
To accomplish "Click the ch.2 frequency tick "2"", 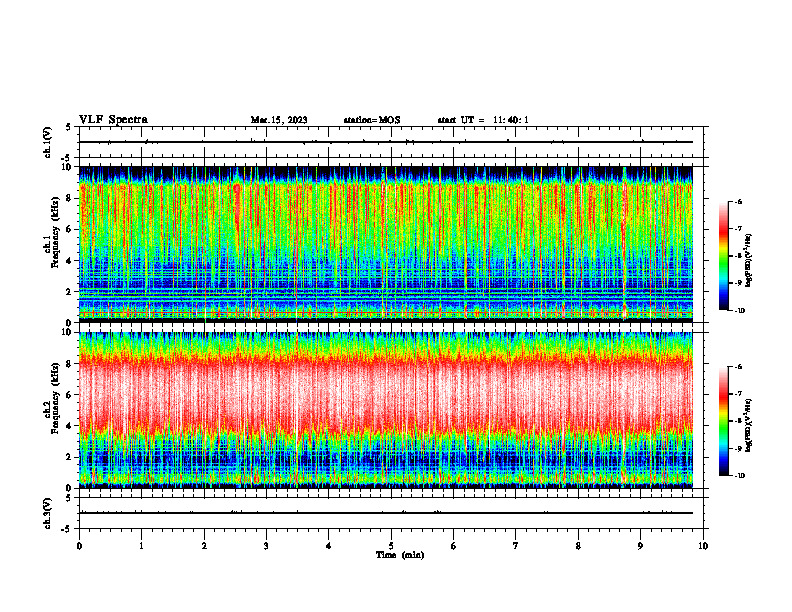I will pyautogui.click(x=70, y=457).
